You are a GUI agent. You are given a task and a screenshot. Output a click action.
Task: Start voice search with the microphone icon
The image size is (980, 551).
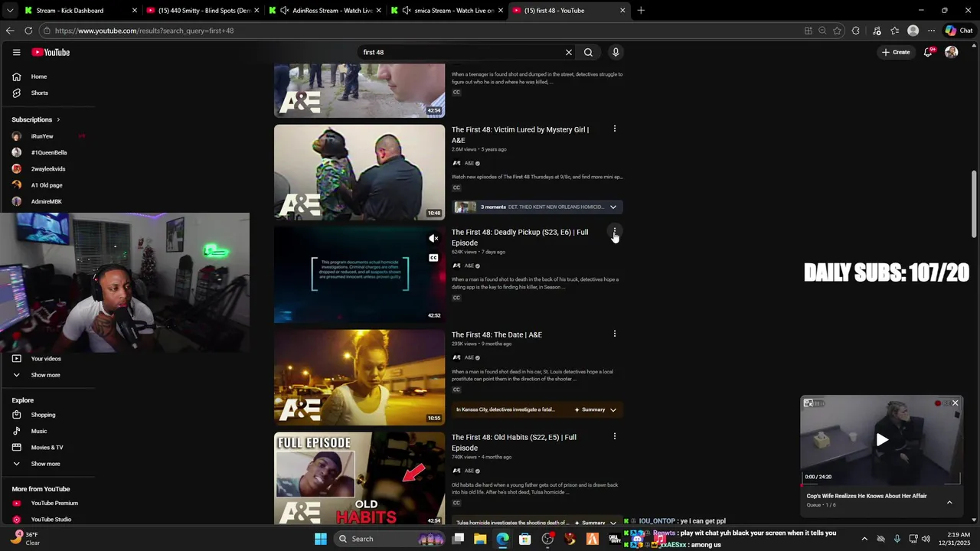pyautogui.click(x=616, y=52)
